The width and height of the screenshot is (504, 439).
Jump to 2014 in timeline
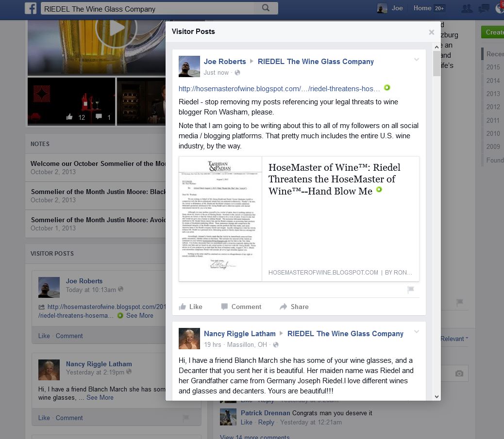[x=493, y=81]
